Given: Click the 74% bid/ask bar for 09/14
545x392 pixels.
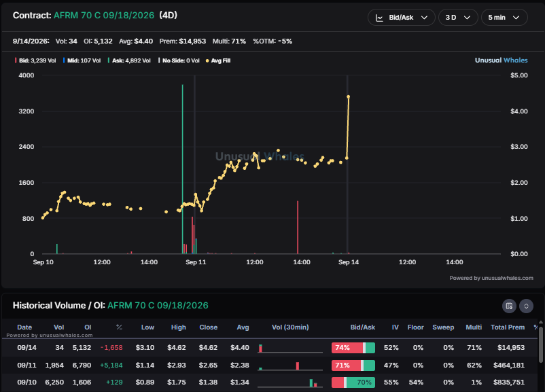Looking at the screenshot, I should 353,348.
